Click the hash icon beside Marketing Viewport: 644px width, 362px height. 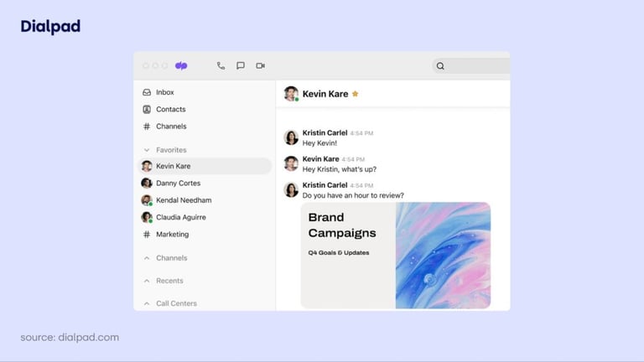point(147,235)
